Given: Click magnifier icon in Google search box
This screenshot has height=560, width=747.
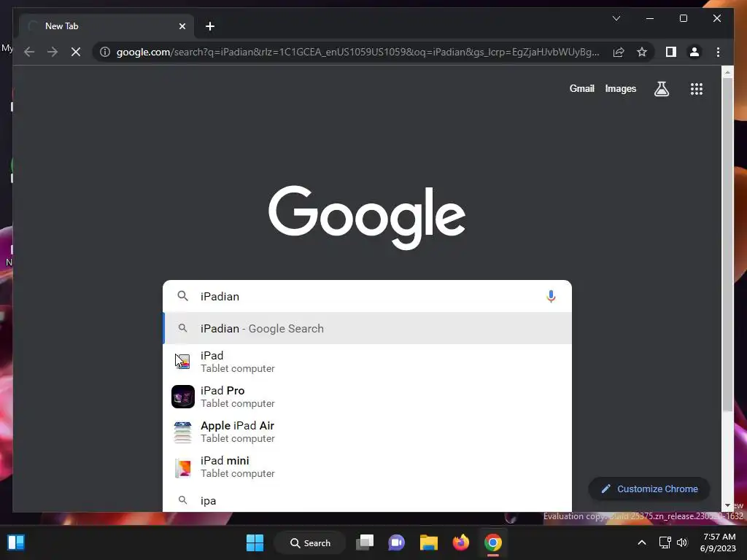Looking at the screenshot, I should pyautogui.click(x=182, y=296).
